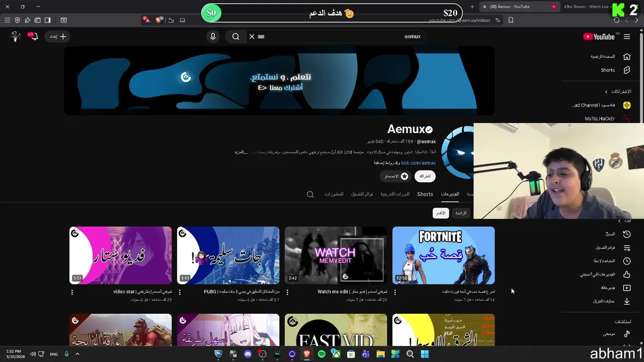644x362 pixels.
Task: Open File Explorer from the taskbar
Action: (380, 354)
